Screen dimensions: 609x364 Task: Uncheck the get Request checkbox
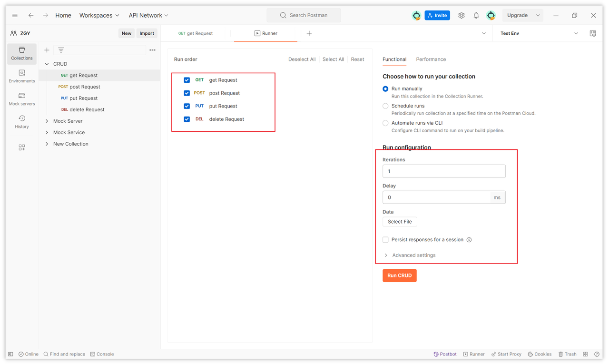coord(187,80)
